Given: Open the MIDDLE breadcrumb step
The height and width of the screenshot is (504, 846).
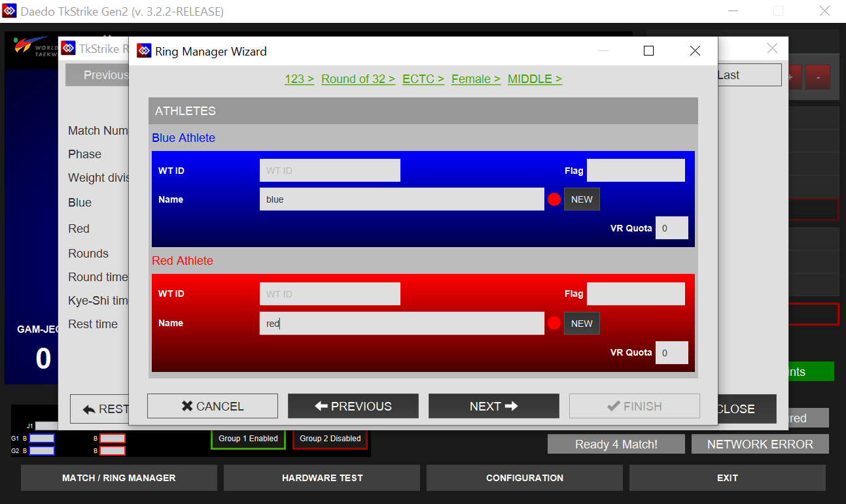Looking at the screenshot, I should tap(535, 79).
